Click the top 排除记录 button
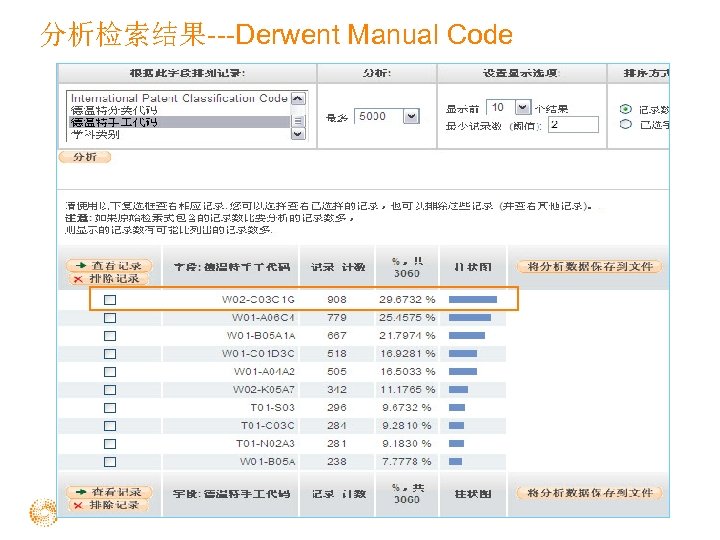 pyautogui.click(x=109, y=279)
